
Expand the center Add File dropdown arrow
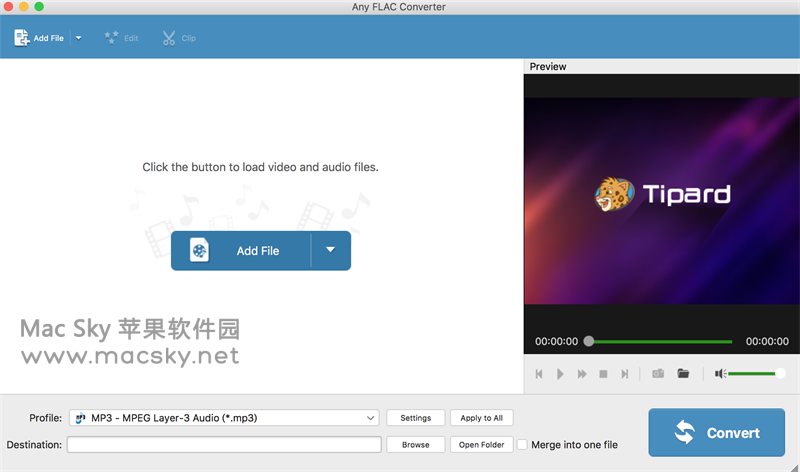(331, 251)
